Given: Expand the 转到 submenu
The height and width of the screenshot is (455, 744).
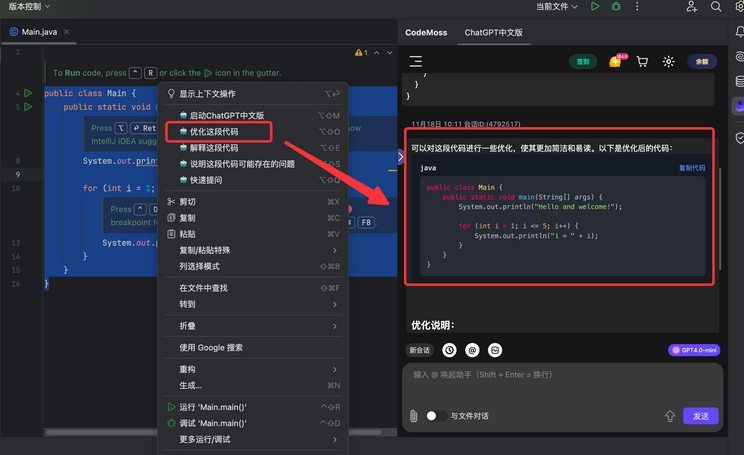Looking at the screenshot, I should [253, 304].
